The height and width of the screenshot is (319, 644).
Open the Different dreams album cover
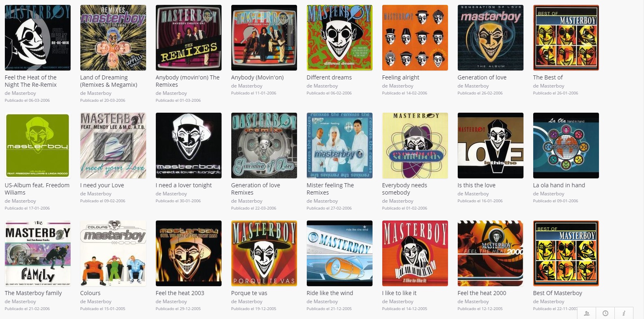[x=340, y=38]
